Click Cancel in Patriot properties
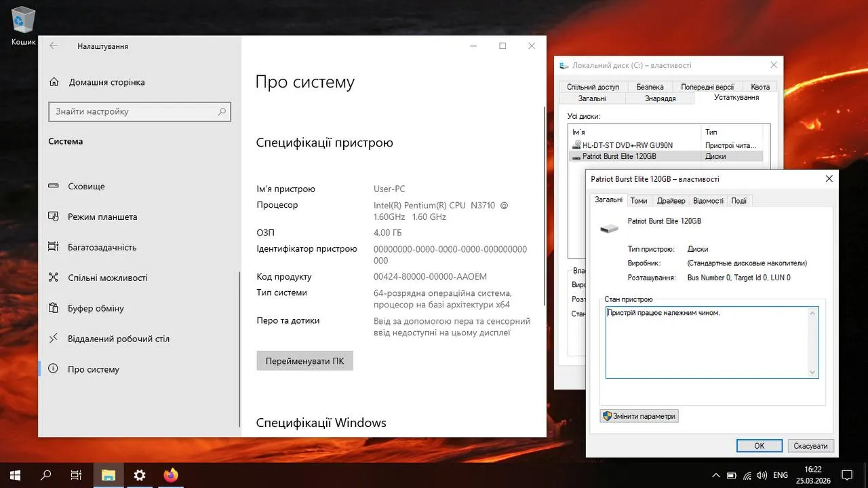868x488 pixels. tap(810, 446)
